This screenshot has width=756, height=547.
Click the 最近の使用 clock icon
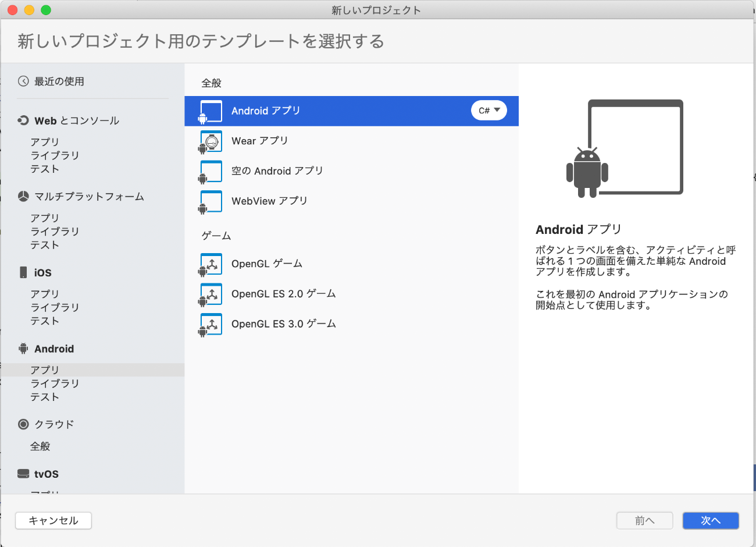click(x=23, y=81)
